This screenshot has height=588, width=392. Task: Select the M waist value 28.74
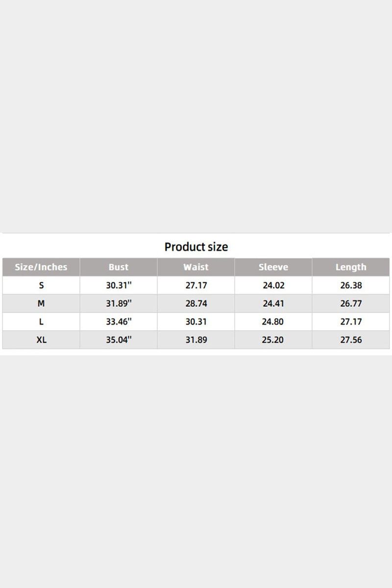(196, 303)
